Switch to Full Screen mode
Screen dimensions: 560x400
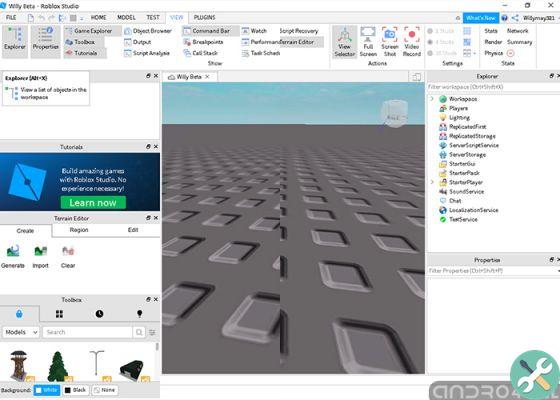[368, 41]
